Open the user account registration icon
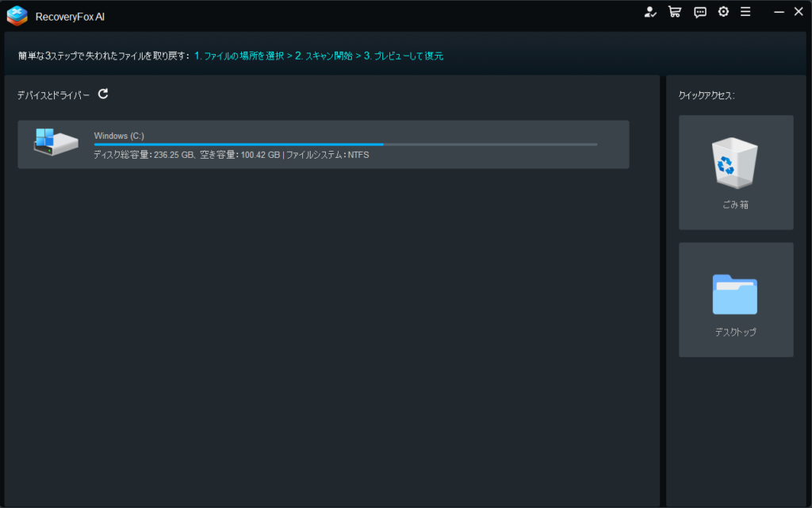Image resolution: width=812 pixels, height=508 pixels. coord(651,12)
